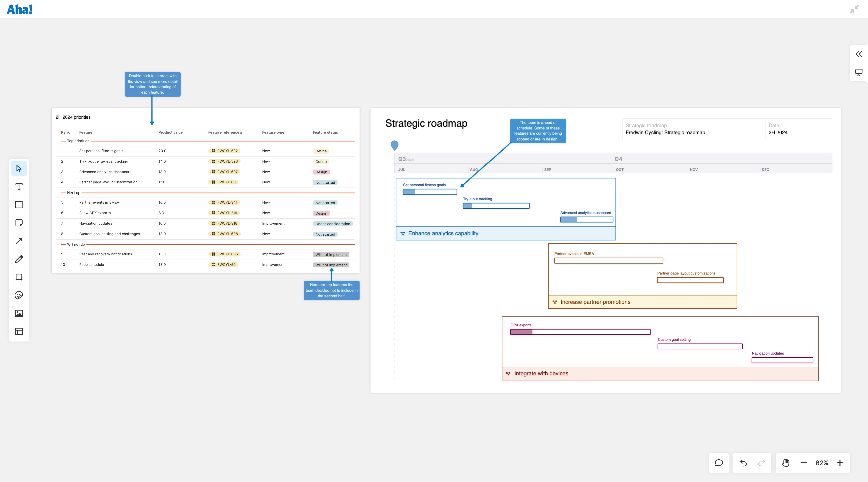Select the pointer selection tool
This screenshot has height=482, width=868.
19,169
